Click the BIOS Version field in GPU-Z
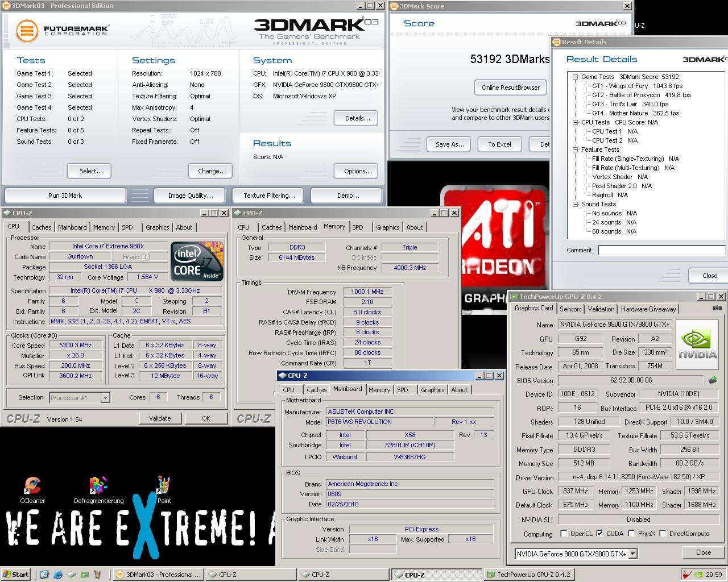The image size is (728, 582). click(631, 380)
